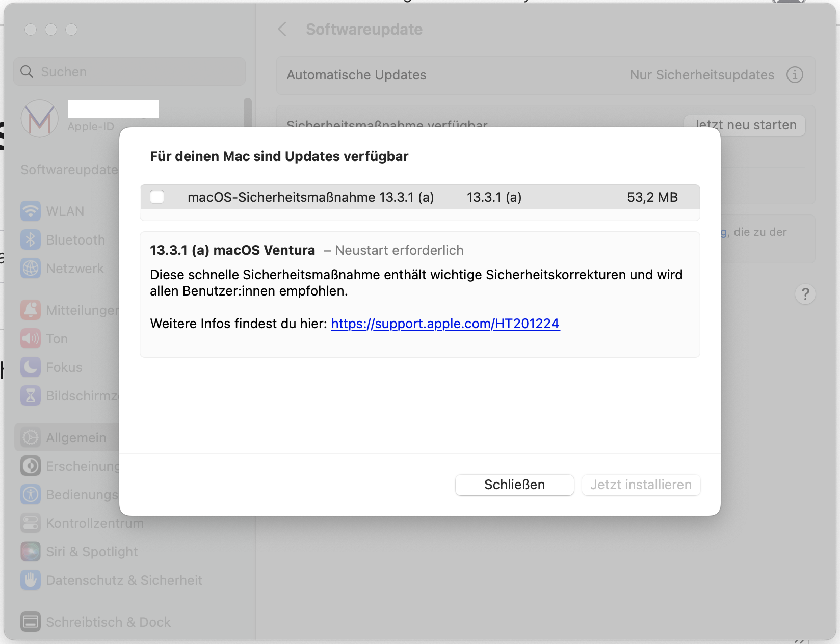Click the yellow minimize window button
This screenshot has width=840, height=644.
coord(51,30)
